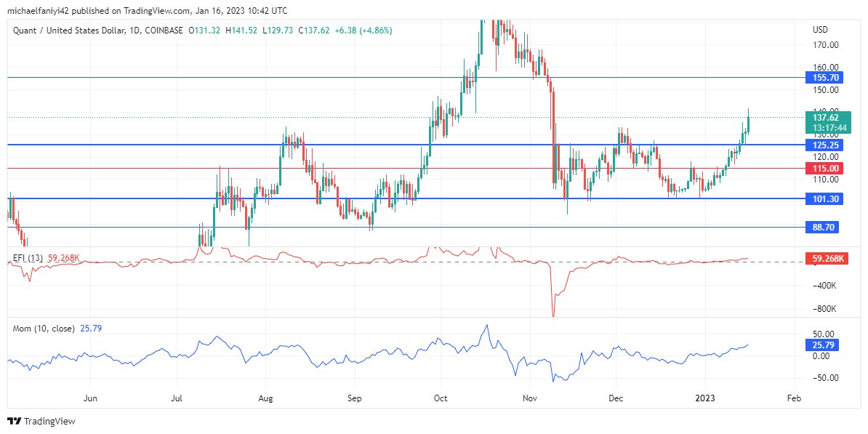Select the red 115.00 price level label
Image resolution: width=868 pixels, height=434 pixels.
824,168
